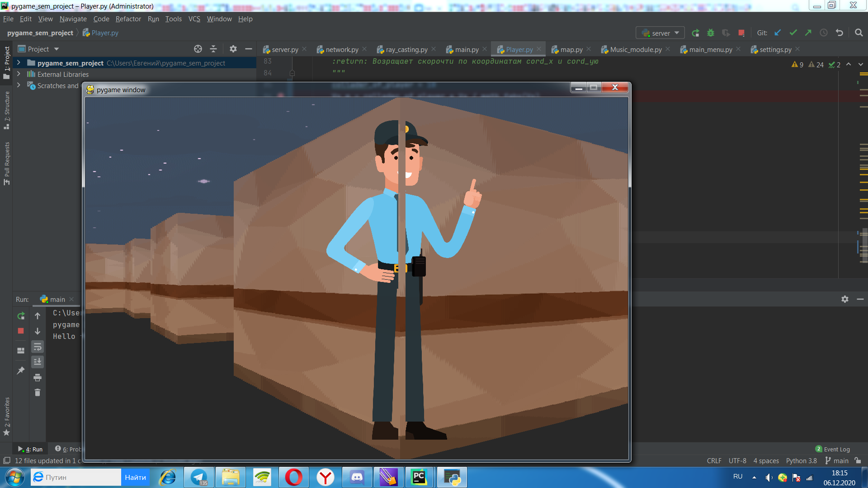Open Search Everywhere with the magnifier icon
The width and height of the screenshot is (868, 488).
tap(859, 33)
